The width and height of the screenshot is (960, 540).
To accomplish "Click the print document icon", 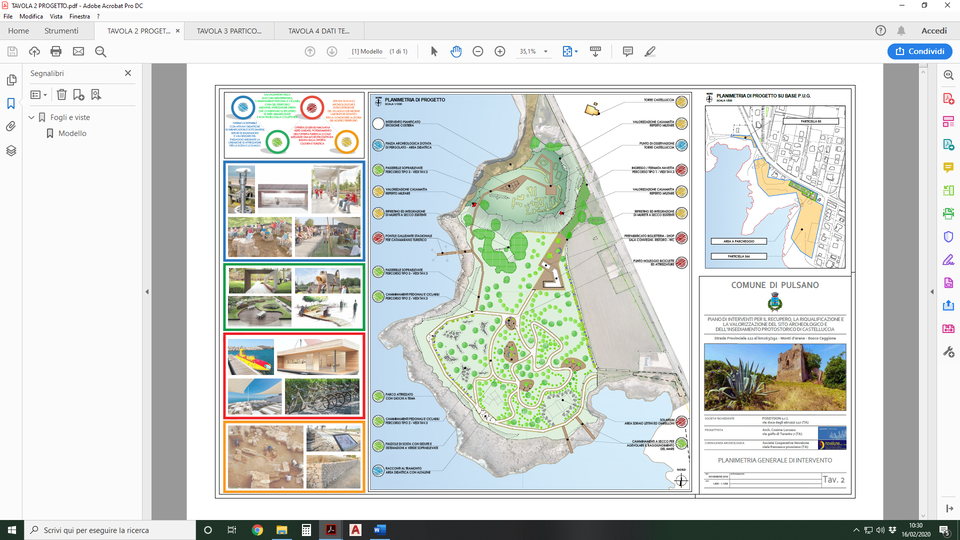I will point(56,51).
